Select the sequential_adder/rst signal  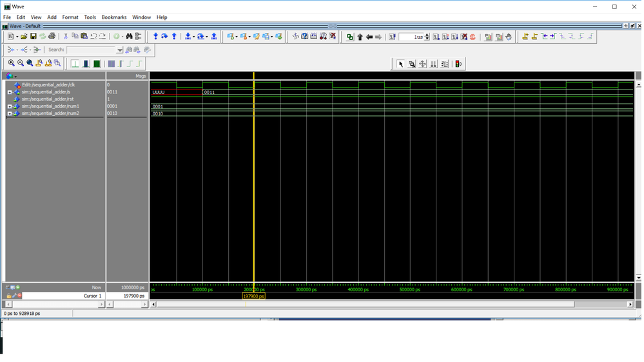(48, 99)
